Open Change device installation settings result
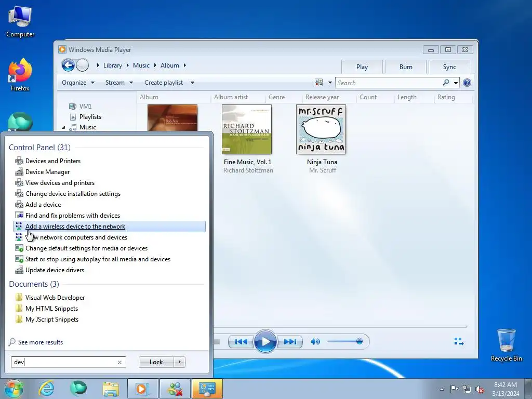 pyautogui.click(x=109, y=194)
